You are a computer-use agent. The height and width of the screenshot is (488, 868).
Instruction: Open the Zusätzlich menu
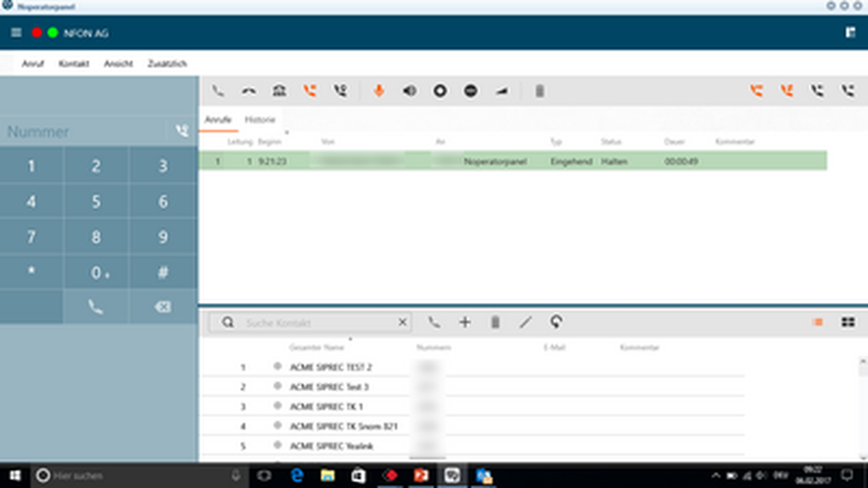point(167,64)
